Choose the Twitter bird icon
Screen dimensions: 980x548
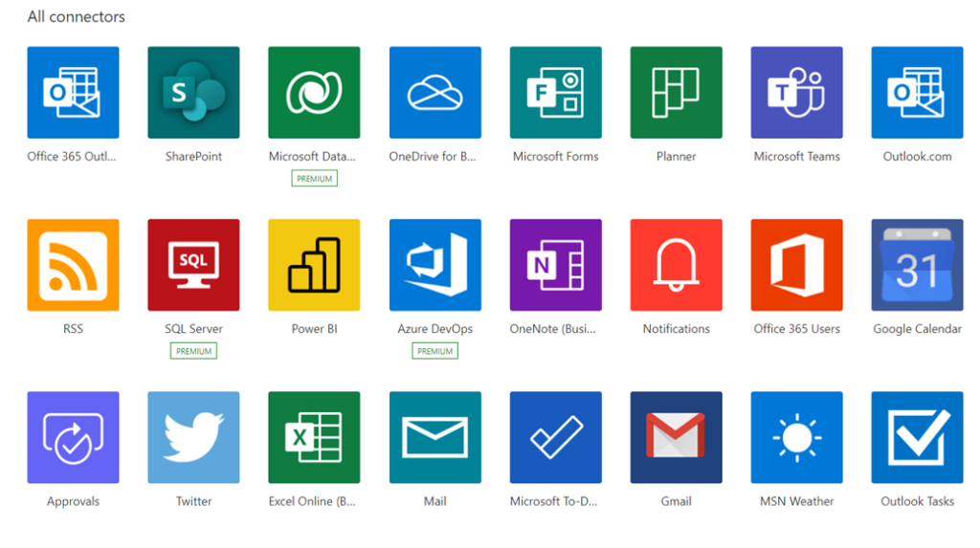click(193, 437)
